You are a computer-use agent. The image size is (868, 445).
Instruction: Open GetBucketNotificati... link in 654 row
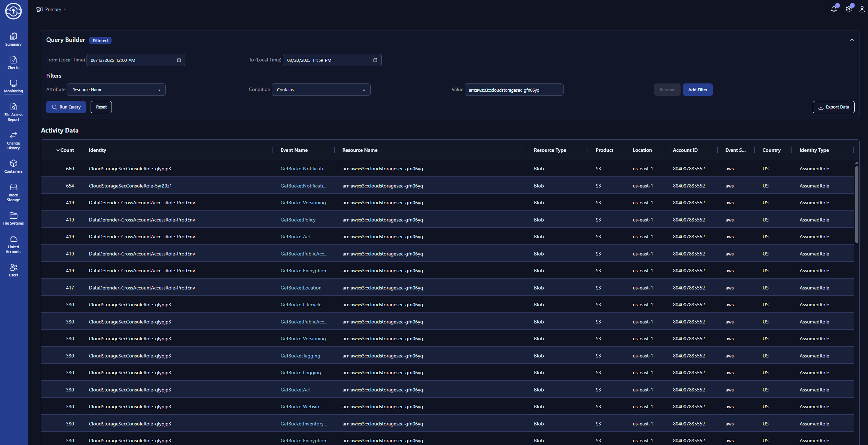303,186
